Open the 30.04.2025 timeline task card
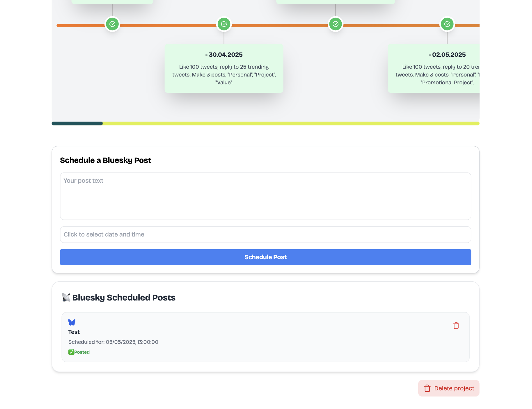This screenshot has height=409, width=532. click(x=224, y=68)
